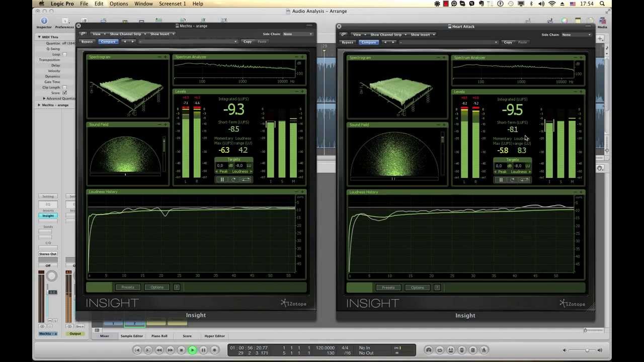Click the Pause button in the transport bar
This screenshot has width=644, height=362.
click(x=203, y=350)
